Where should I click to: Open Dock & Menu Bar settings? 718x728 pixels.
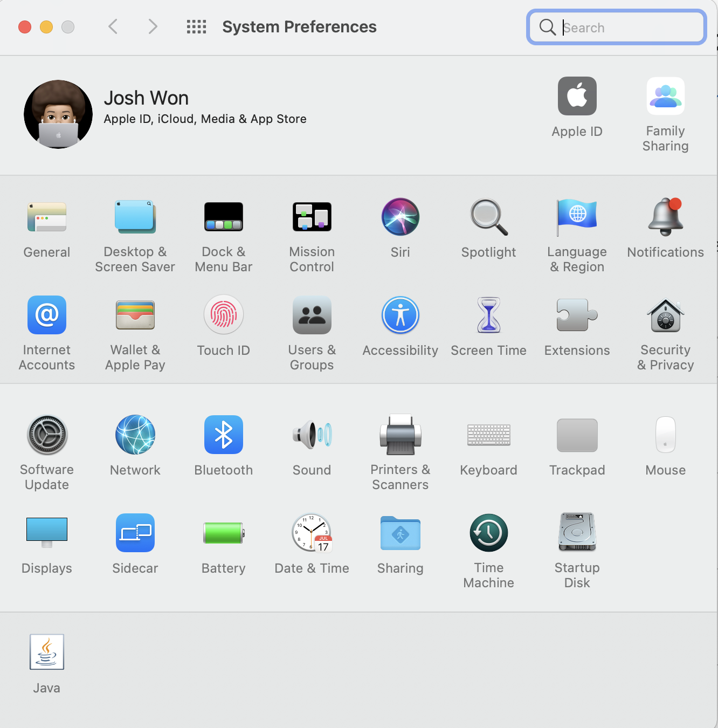pyautogui.click(x=224, y=217)
